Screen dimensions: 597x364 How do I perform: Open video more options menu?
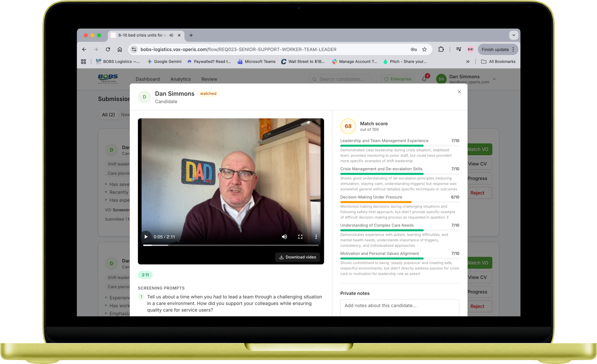[316, 237]
